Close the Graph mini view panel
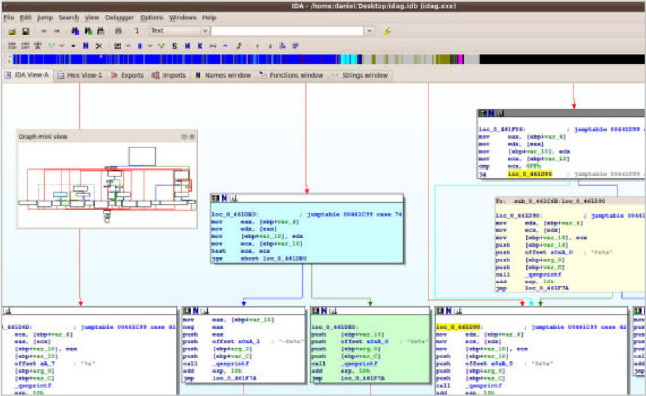The image size is (646, 396). pyautogui.click(x=192, y=136)
